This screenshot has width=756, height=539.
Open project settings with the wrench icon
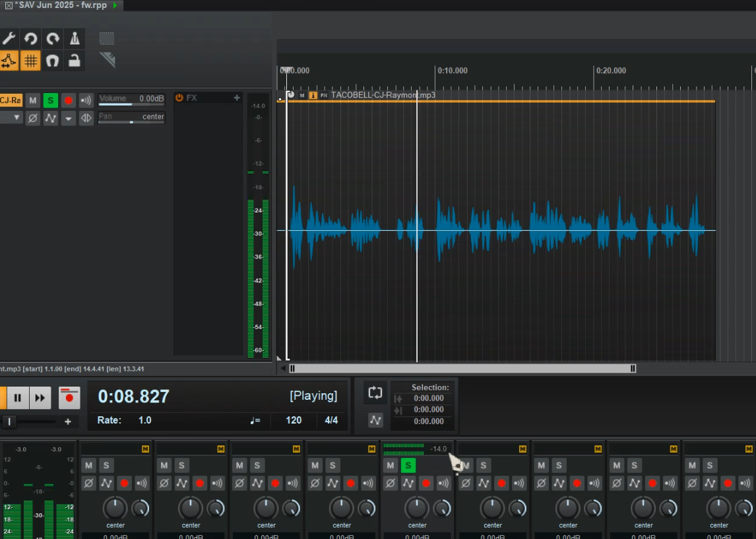tap(9, 38)
